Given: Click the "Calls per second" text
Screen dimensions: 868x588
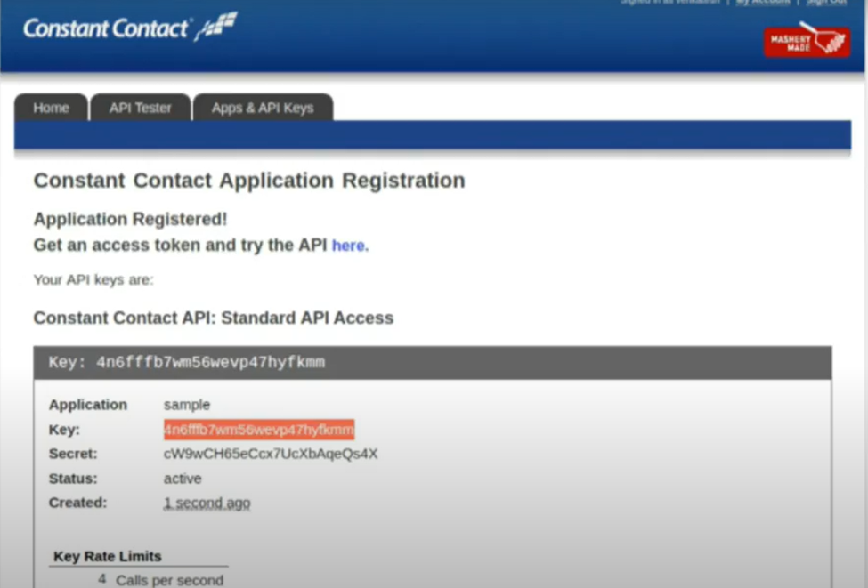Looking at the screenshot, I should coord(169,580).
